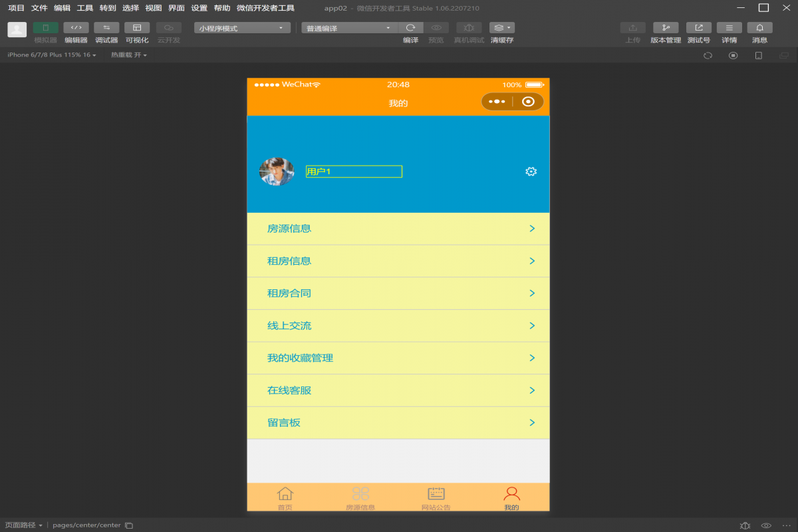
Task: Toggle the simulator panel button
Action: [45, 28]
